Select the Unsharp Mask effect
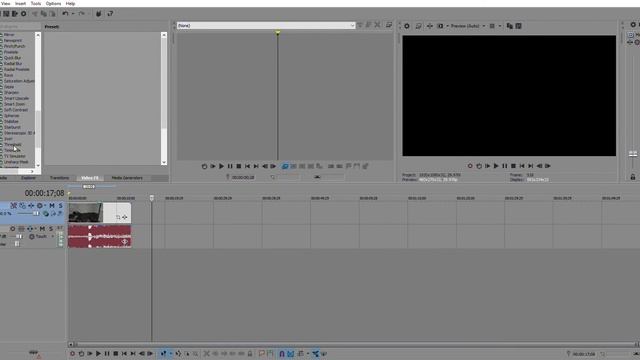 (16, 162)
